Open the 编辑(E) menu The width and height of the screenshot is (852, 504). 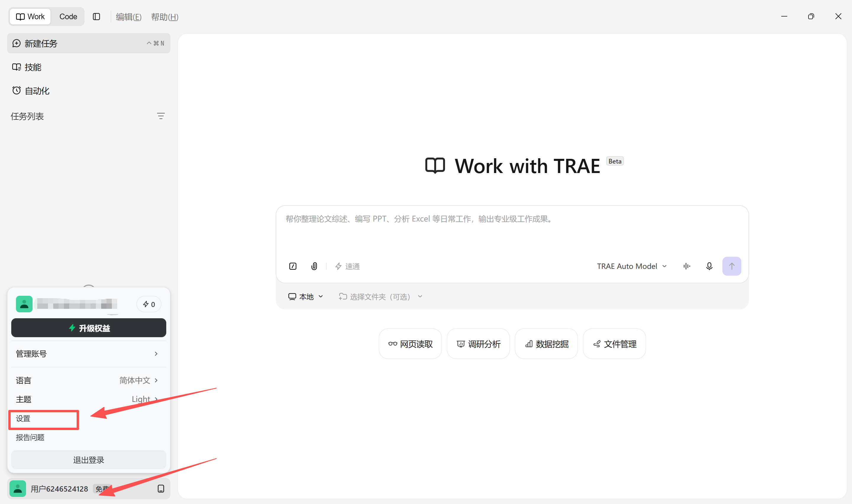(128, 17)
